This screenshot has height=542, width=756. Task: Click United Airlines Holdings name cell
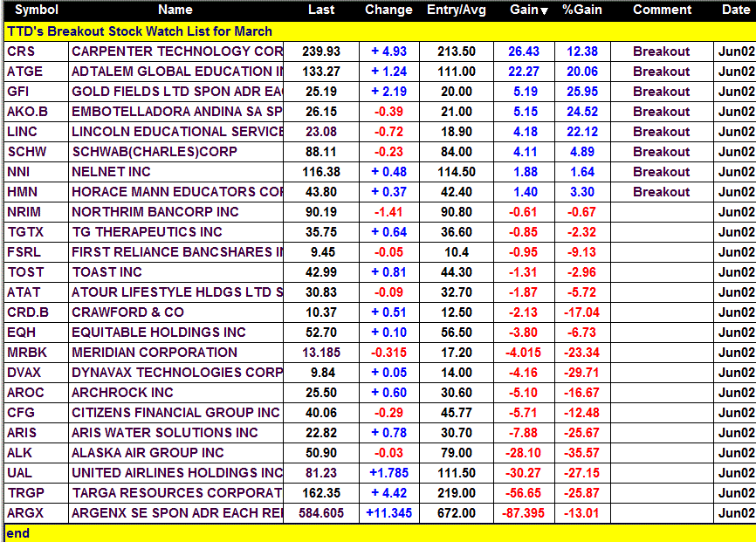[x=177, y=473]
